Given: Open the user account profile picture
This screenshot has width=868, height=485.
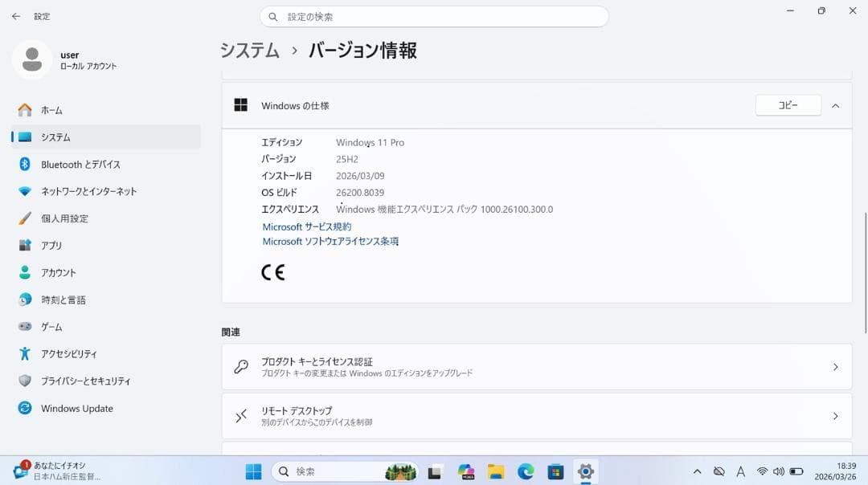Looking at the screenshot, I should [31, 59].
